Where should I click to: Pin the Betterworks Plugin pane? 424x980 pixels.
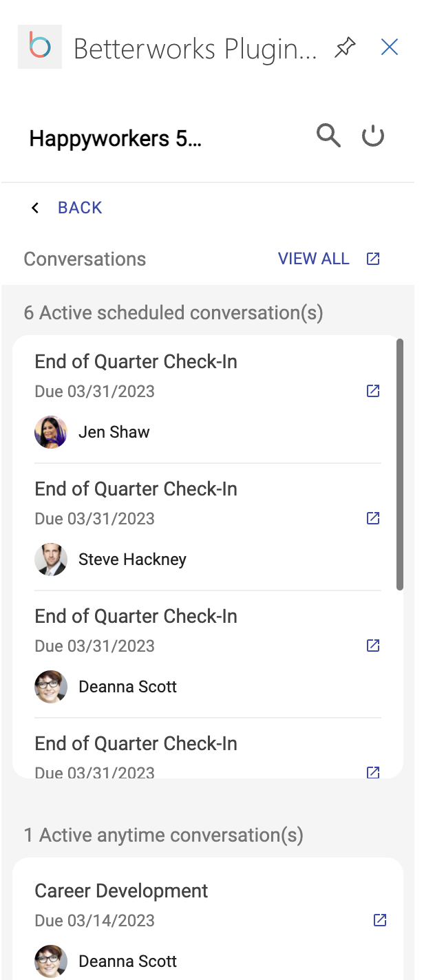coord(345,47)
